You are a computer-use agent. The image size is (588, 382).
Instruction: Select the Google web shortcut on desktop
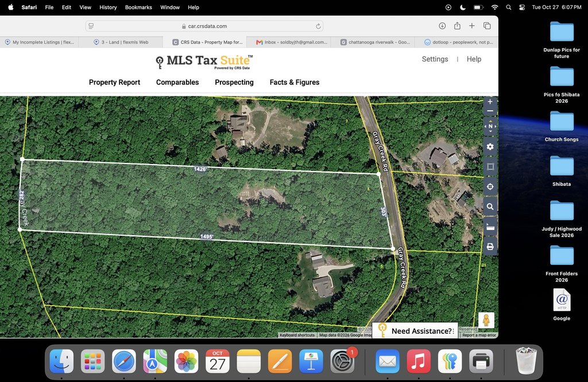tap(562, 305)
